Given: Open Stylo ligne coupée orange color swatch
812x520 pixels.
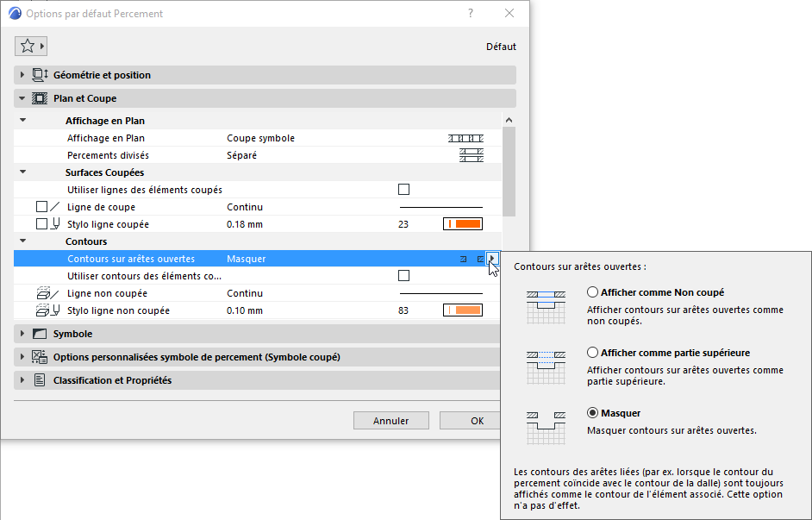Looking at the screenshot, I should [463, 224].
